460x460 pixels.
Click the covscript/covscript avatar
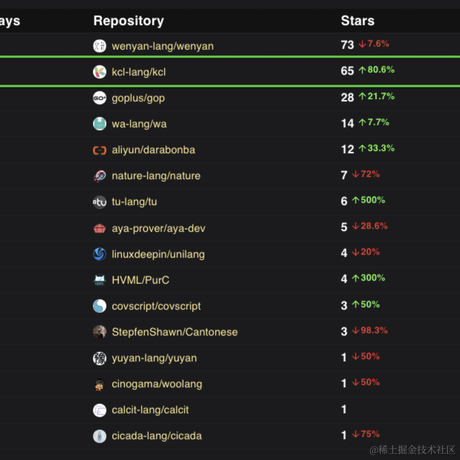point(99,306)
